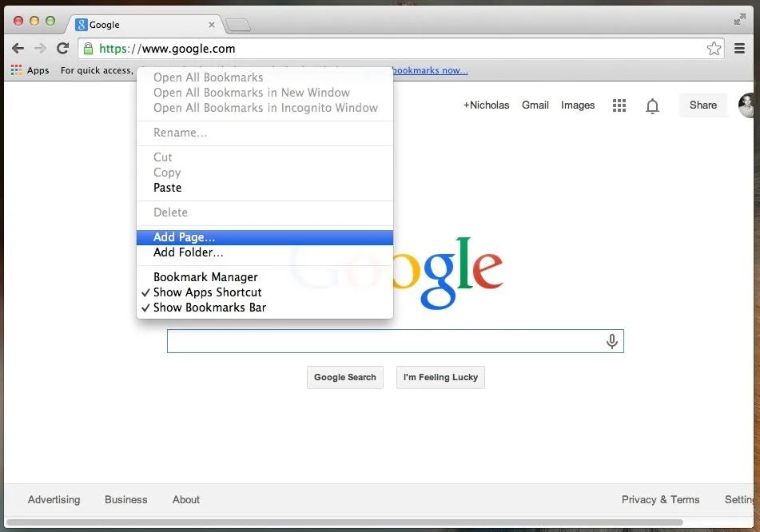Toggle Show Apps Shortcut option
This screenshot has height=532, width=760.
point(265,292)
